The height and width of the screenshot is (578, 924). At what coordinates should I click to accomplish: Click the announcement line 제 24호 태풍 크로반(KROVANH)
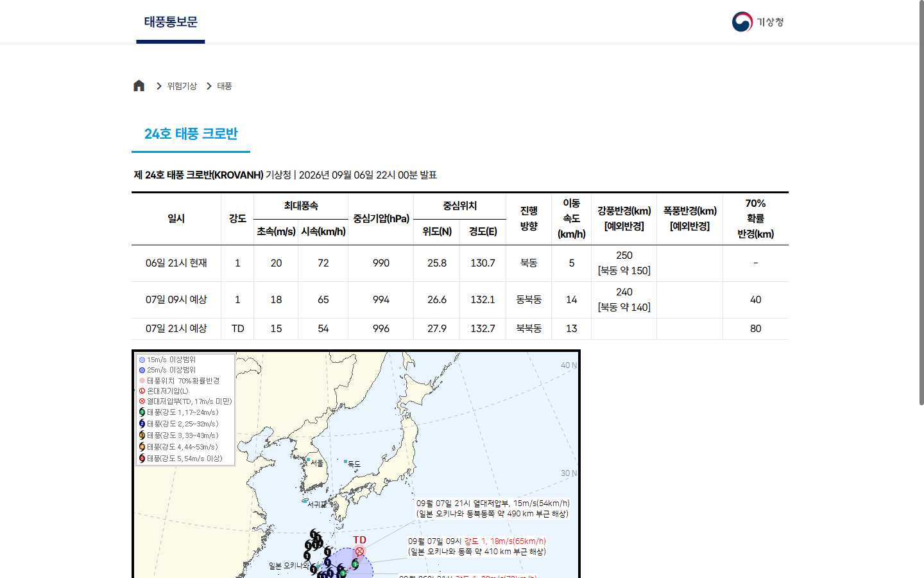click(x=286, y=175)
